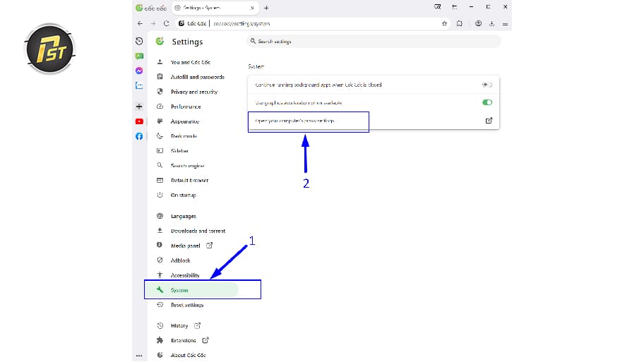Open You and Cốc Cốc settings

pos(191,62)
